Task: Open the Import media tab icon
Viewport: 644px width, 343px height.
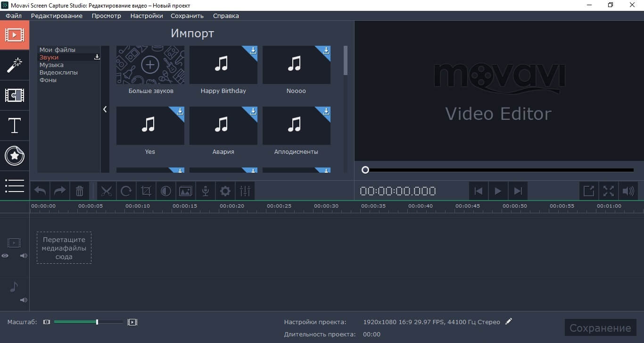Action: pos(15,35)
